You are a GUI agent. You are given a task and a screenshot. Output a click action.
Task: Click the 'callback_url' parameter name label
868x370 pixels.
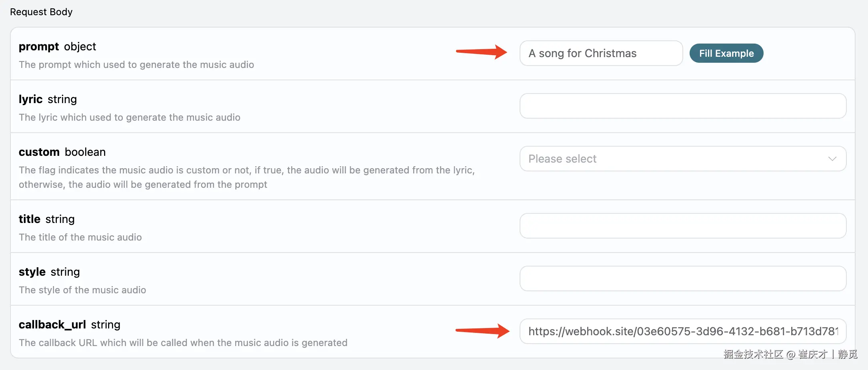tap(52, 324)
